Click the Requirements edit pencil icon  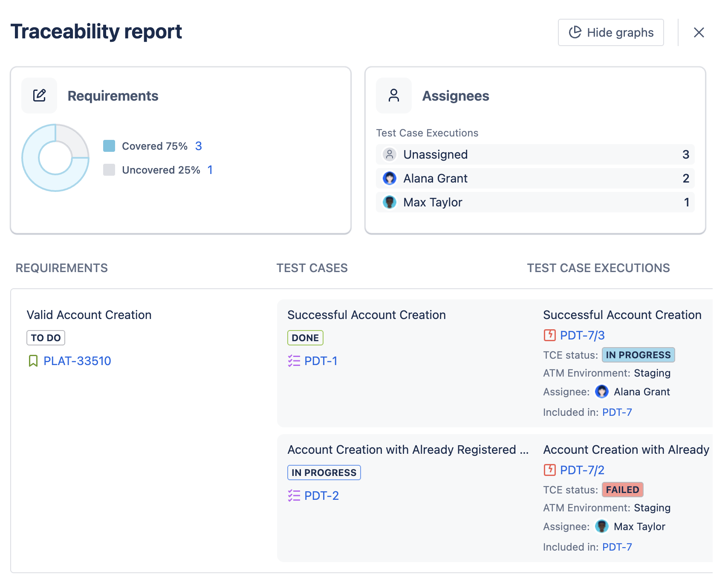[x=39, y=96]
